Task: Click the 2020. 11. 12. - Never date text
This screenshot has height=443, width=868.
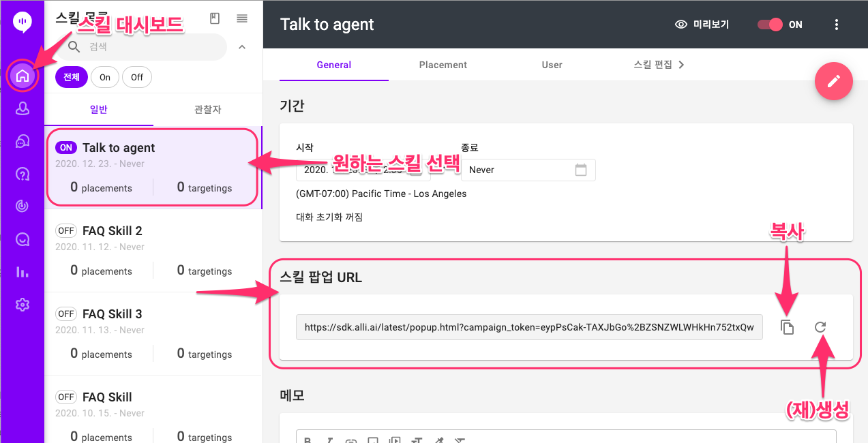Action: tap(100, 247)
